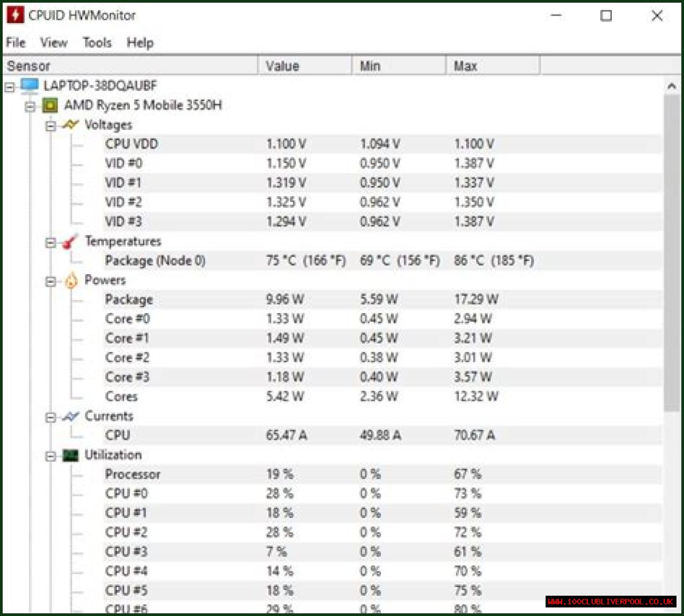Click the vertical scrollbar thumb
Screen dimensions: 684x616
click(x=671, y=251)
